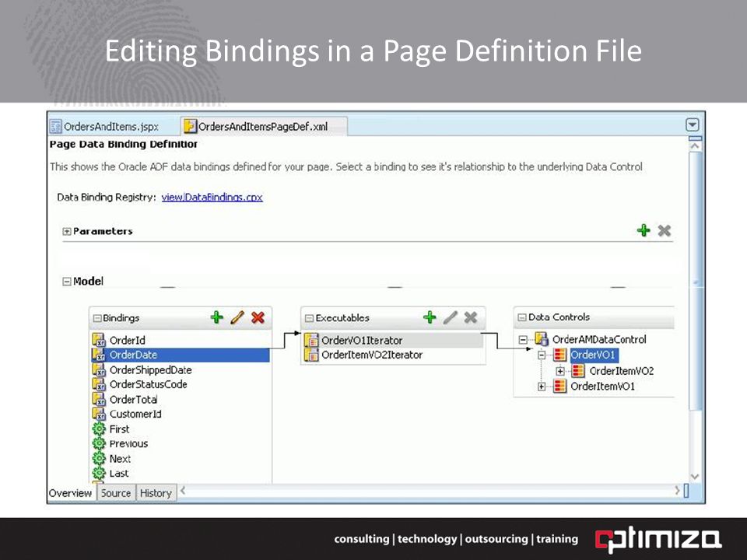Click the grayed pencil in Executables panel
747x560 pixels.
451,317
